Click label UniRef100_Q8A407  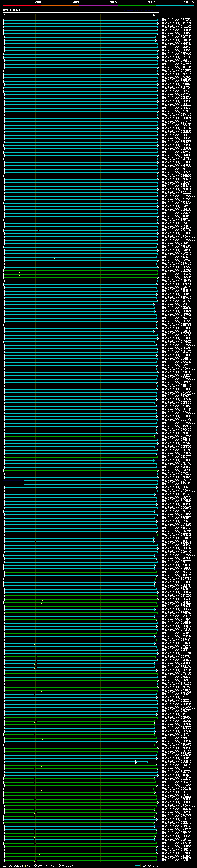[176, 552]
